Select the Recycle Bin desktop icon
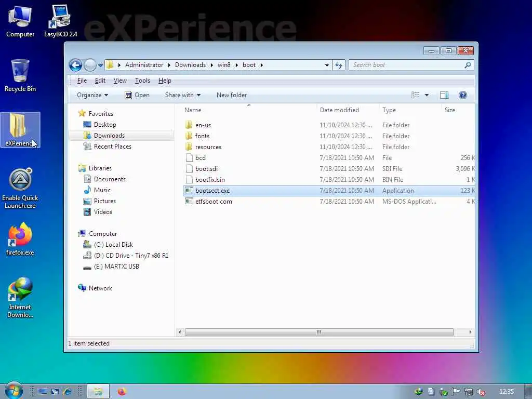The height and width of the screenshot is (399, 532). (20, 76)
